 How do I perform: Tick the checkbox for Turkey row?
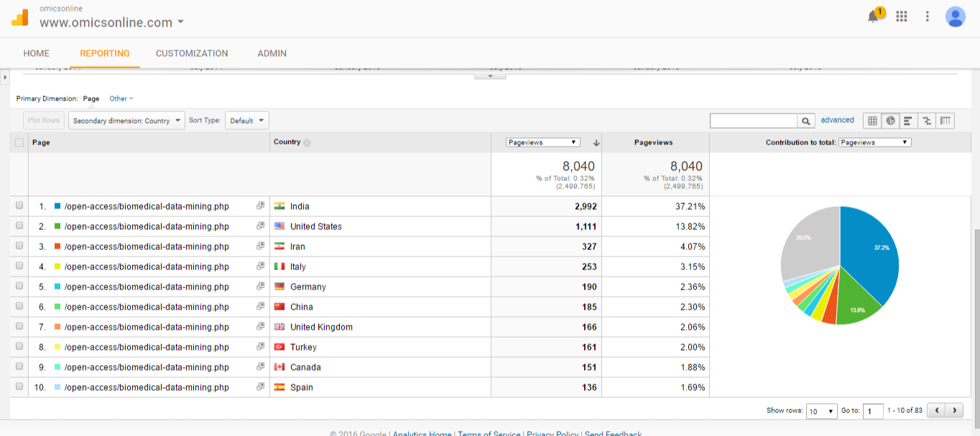point(19,346)
